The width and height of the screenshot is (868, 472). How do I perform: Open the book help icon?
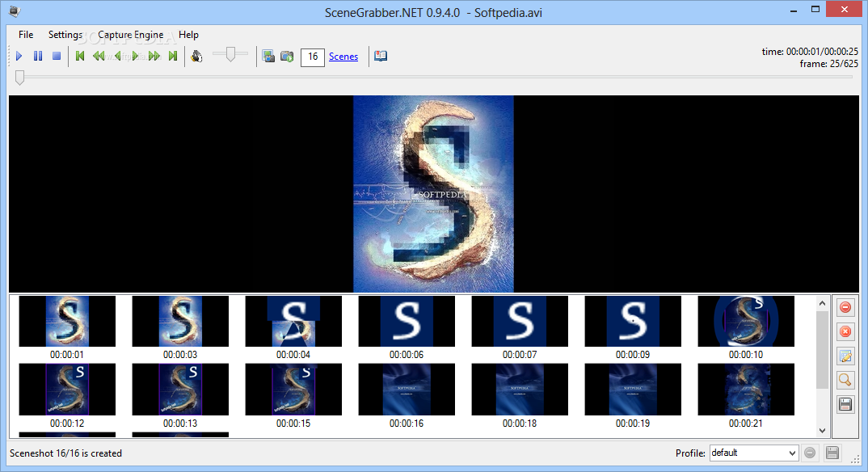coord(381,56)
